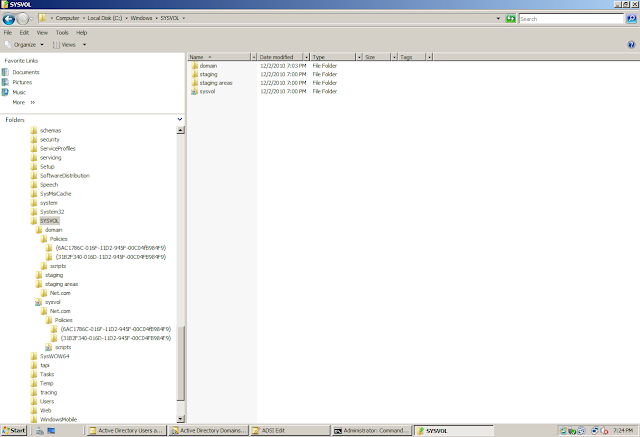Open Tags column filter dropdown
This screenshot has width=640, height=437.
click(429, 57)
